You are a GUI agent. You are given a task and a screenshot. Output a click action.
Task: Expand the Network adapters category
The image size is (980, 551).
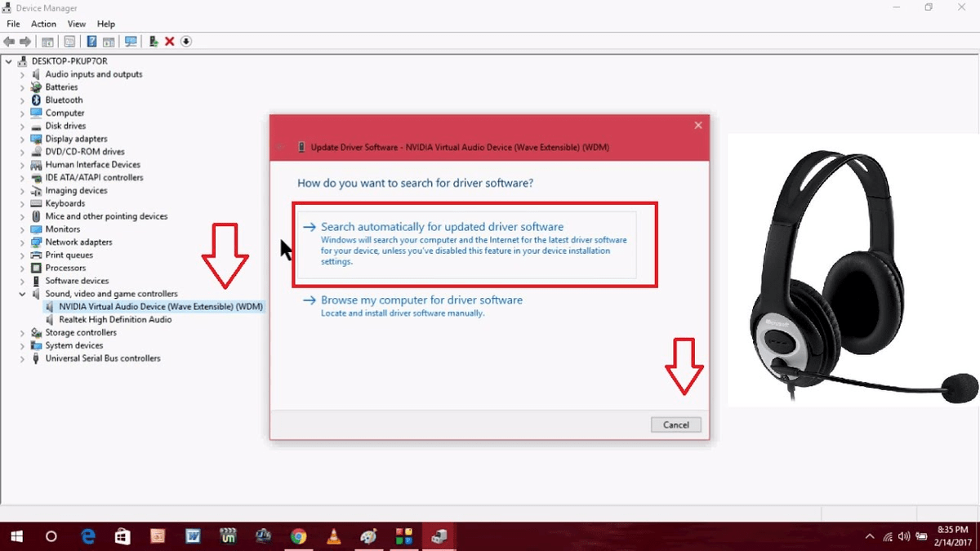(x=23, y=242)
